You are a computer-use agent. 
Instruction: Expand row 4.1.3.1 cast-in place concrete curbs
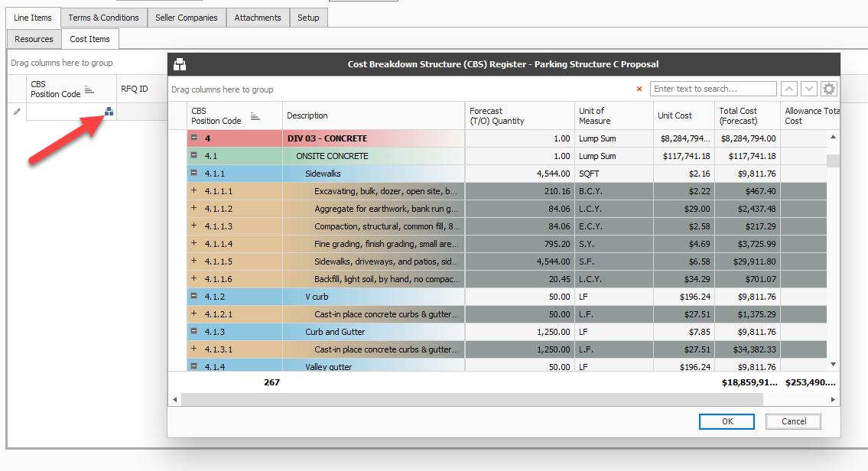[x=194, y=349]
